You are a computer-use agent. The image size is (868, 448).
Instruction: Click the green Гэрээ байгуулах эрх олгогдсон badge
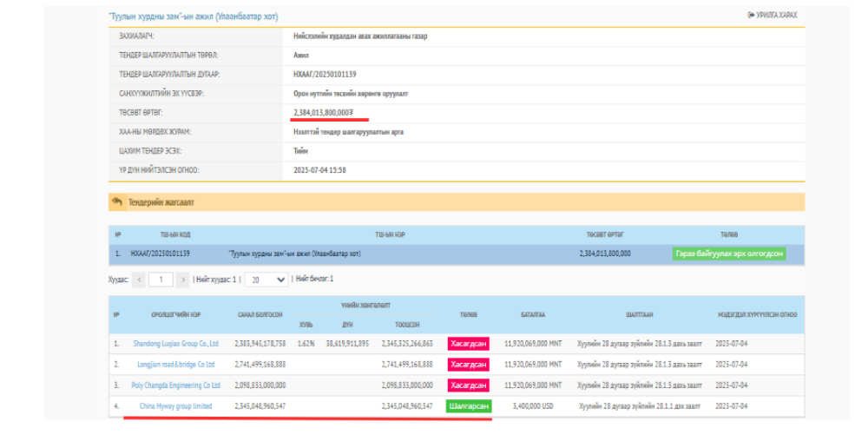[x=729, y=254]
